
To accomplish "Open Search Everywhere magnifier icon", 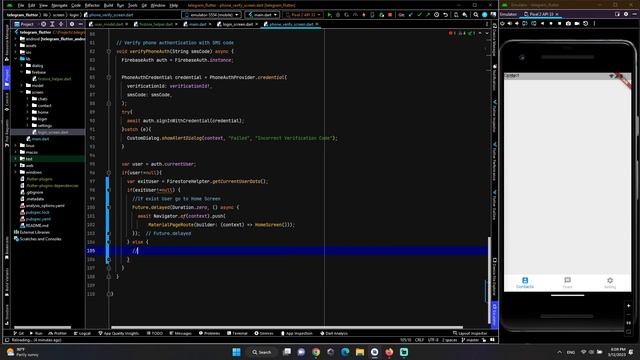I will click(476, 15).
